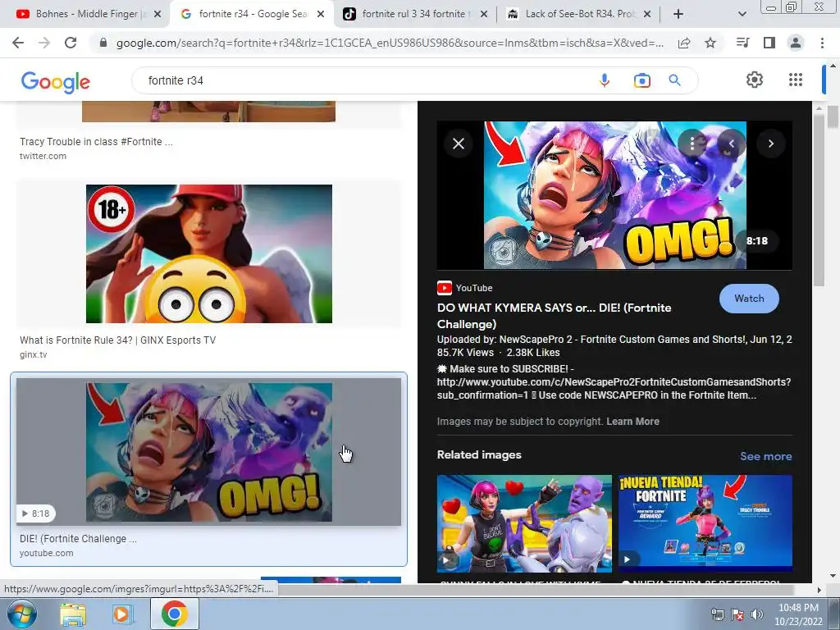The width and height of the screenshot is (840, 630).
Task: Open the large OMG preview image
Action: [x=614, y=195]
